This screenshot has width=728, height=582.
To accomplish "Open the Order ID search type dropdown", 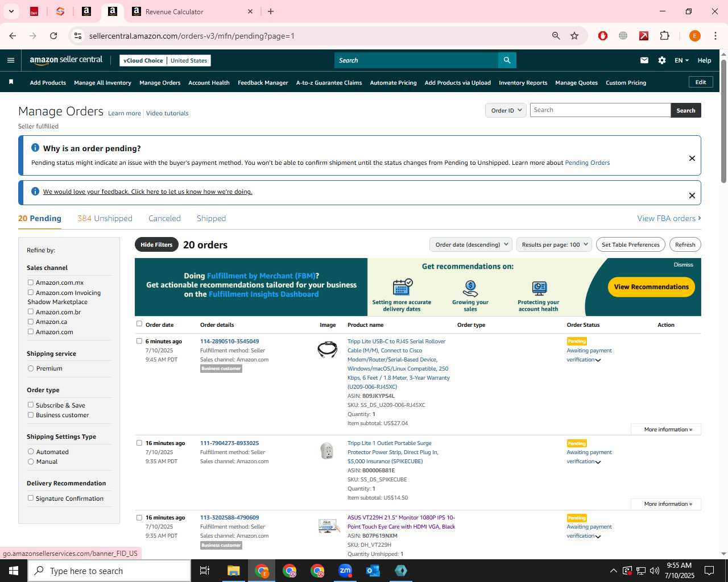I will click(x=506, y=110).
